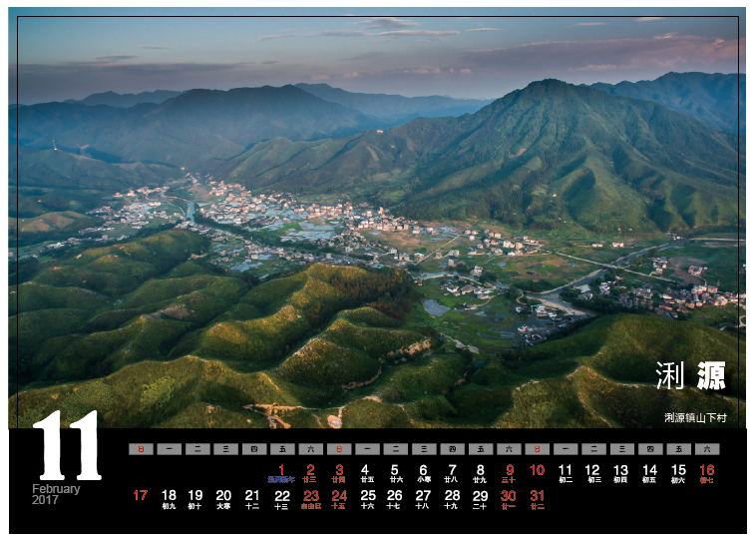Select the red date 9
The width and height of the screenshot is (756, 540).
509,470
